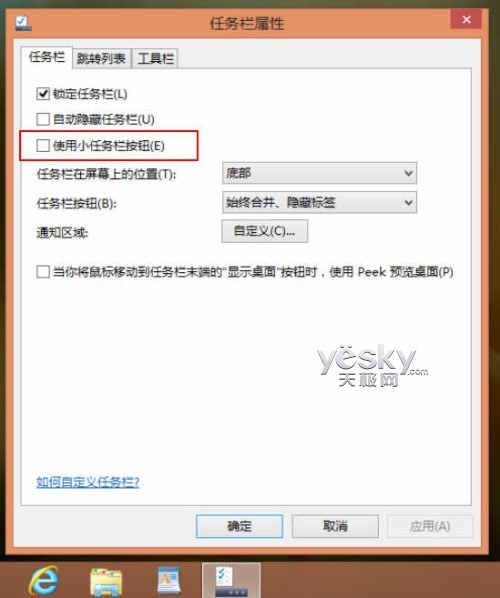
Task: Expand the 底部 taskbar position dropdown
Action: tap(319, 173)
